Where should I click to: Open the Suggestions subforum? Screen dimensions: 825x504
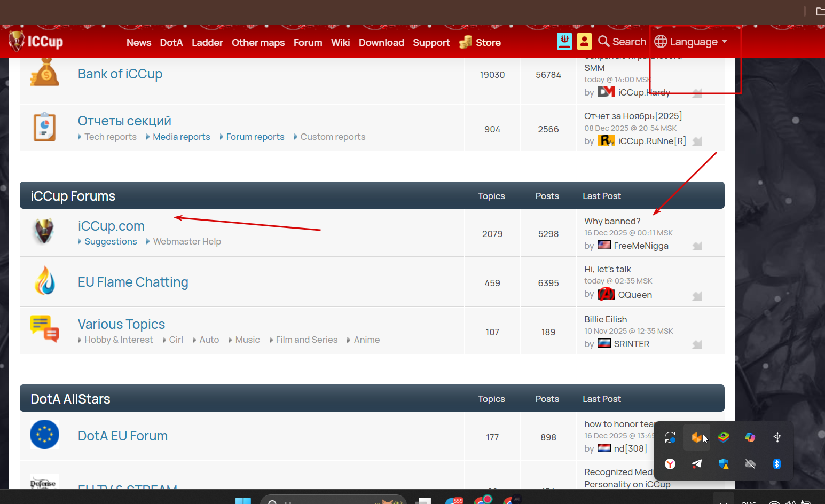[111, 241]
